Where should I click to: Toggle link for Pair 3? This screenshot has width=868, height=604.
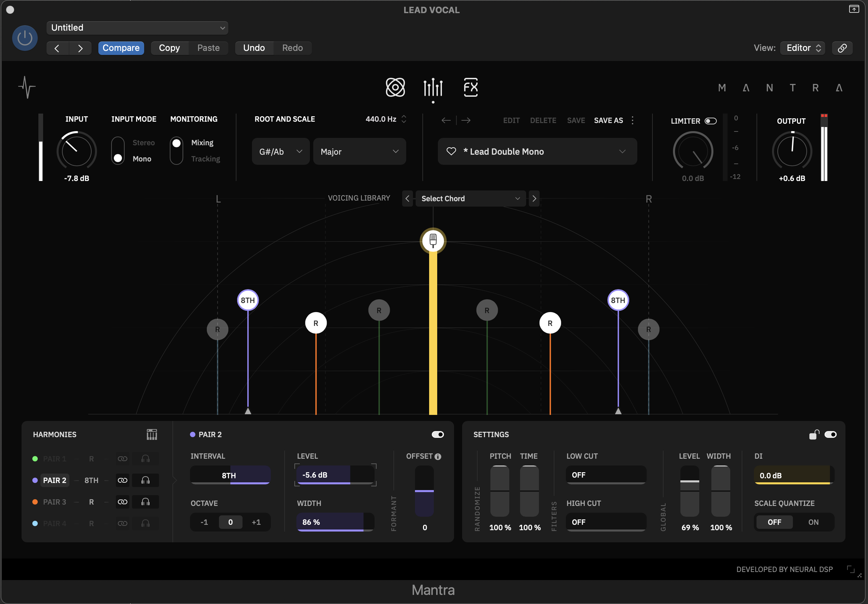pyautogui.click(x=123, y=502)
